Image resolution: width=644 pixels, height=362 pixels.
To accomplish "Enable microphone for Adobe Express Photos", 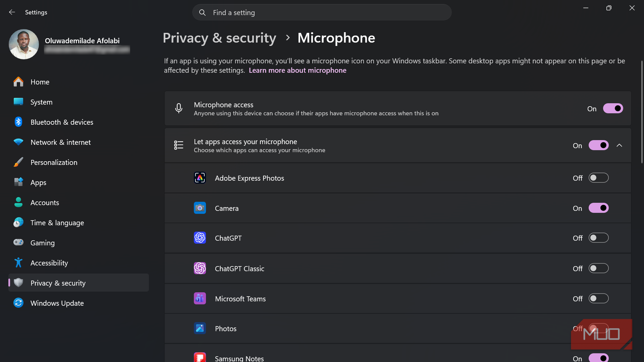I will point(598,178).
